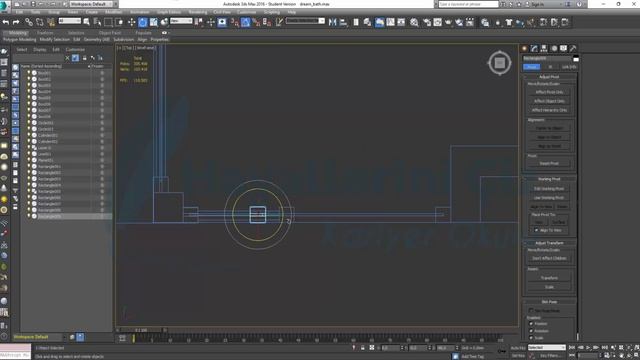
Task: Open the Help menu
Action: pos(291,12)
